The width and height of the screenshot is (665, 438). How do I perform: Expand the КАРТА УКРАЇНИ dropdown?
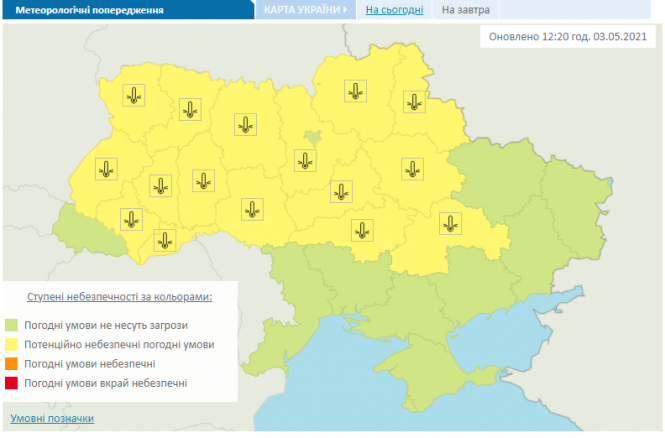[x=305, y=10]
